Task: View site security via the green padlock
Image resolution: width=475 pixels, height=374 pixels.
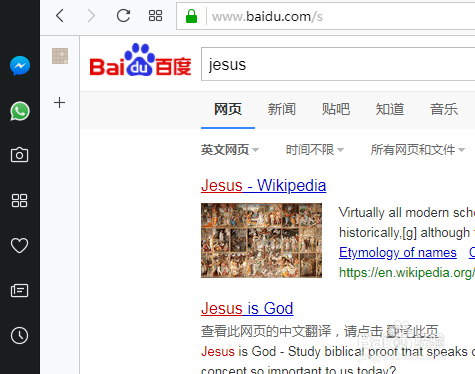Action: tap(191, 16)
